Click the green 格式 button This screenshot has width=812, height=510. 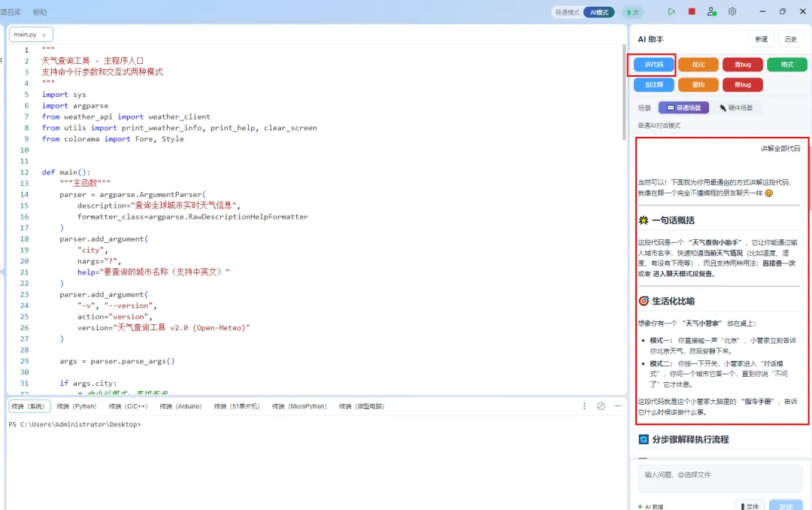pos(786,64)
